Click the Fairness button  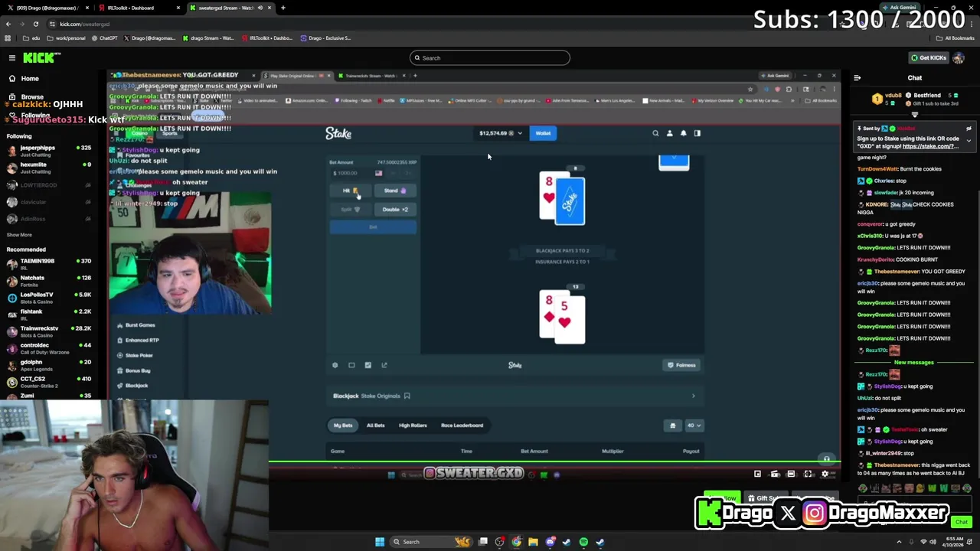coord(681,365)
